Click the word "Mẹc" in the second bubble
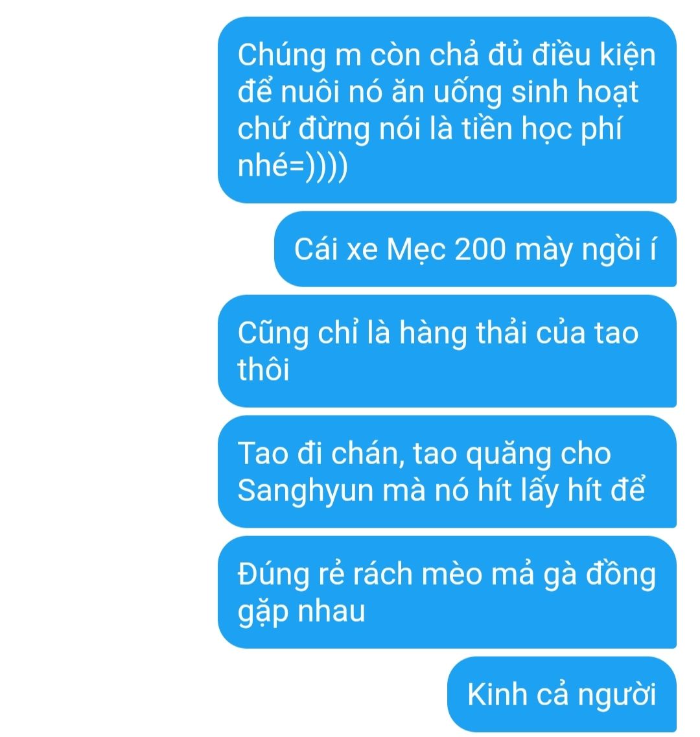 pyautogui.click(x=416, y=250)
